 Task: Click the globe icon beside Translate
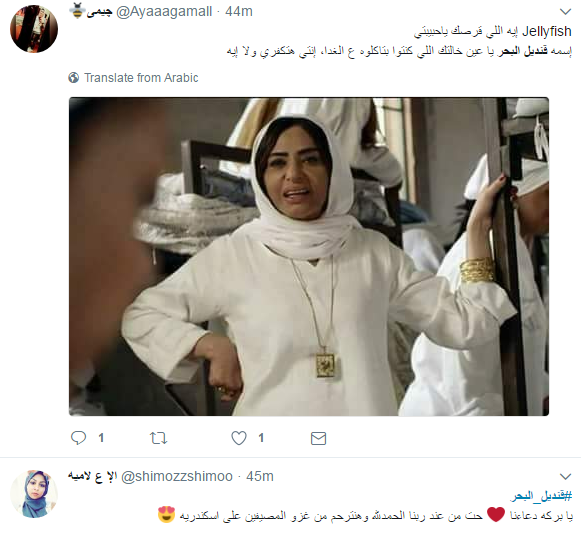(x=74, y=77)
